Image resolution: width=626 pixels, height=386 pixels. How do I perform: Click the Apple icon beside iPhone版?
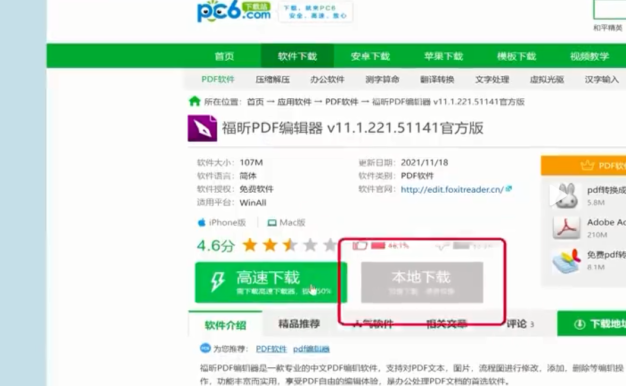[201, 222]
